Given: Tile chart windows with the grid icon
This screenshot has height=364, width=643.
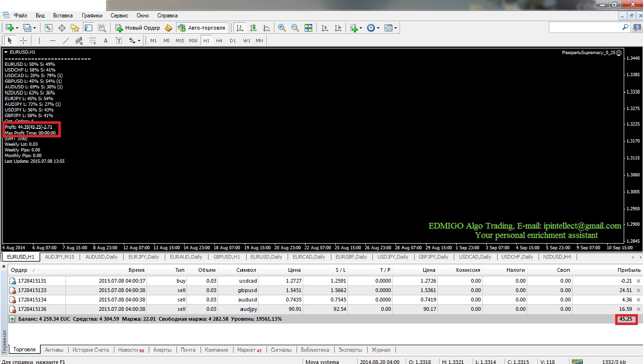Looking at the screenshot, I should tap(308, 28).
